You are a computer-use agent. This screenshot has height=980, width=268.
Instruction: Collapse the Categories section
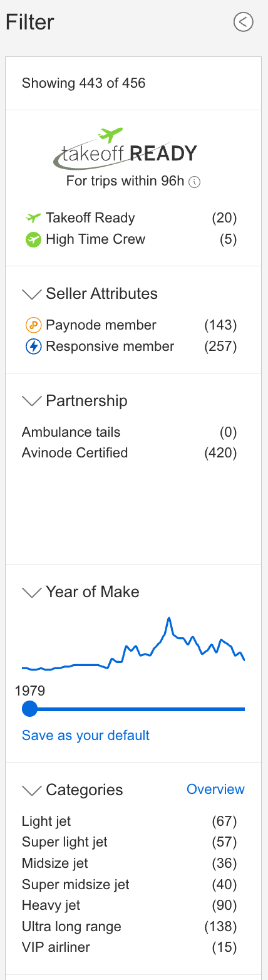(x=31, y=790)
